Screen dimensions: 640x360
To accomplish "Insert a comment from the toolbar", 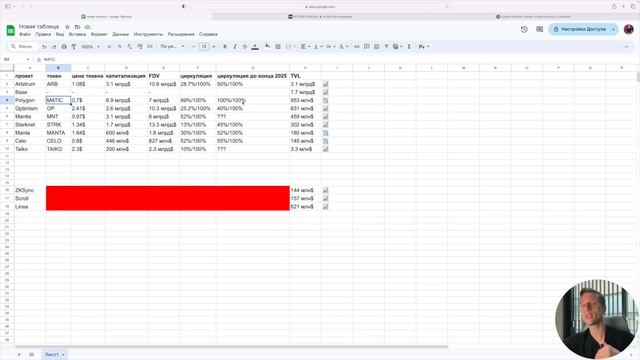I will click(367, 47).
